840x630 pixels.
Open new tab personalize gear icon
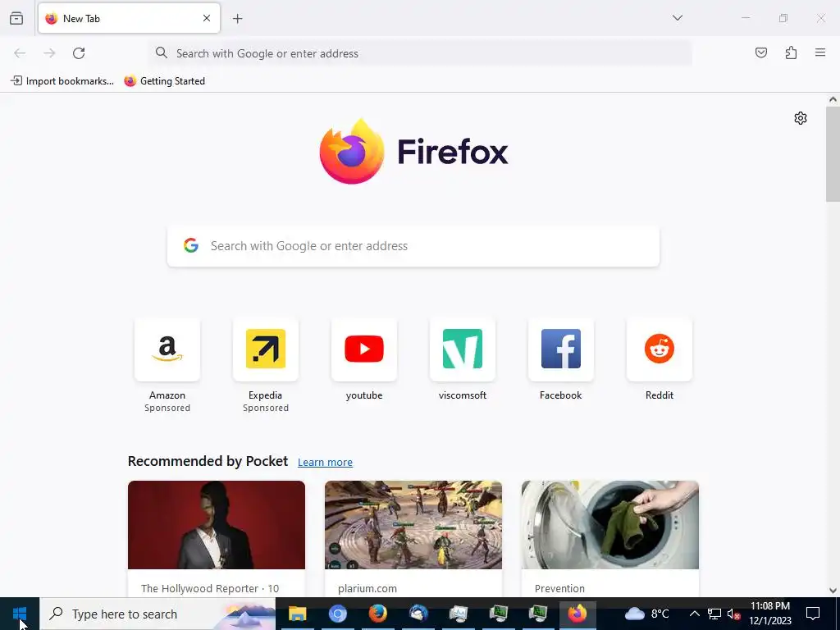coord(801,118)
